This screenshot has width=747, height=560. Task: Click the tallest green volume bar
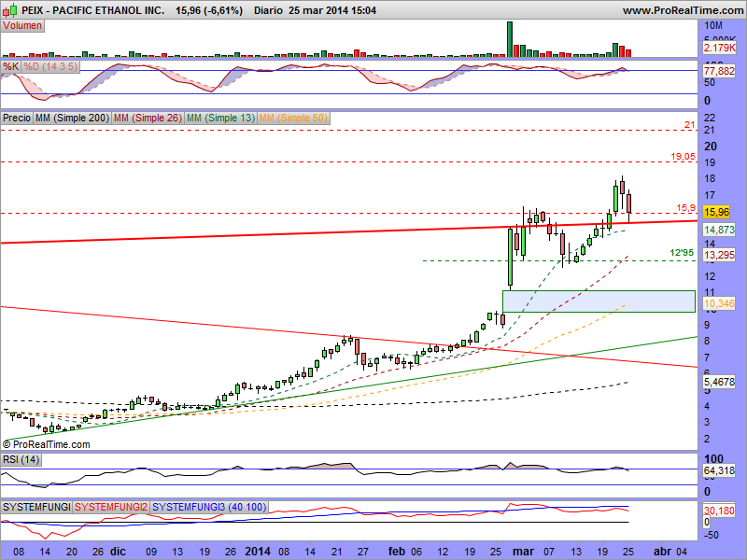pos(510,39)
